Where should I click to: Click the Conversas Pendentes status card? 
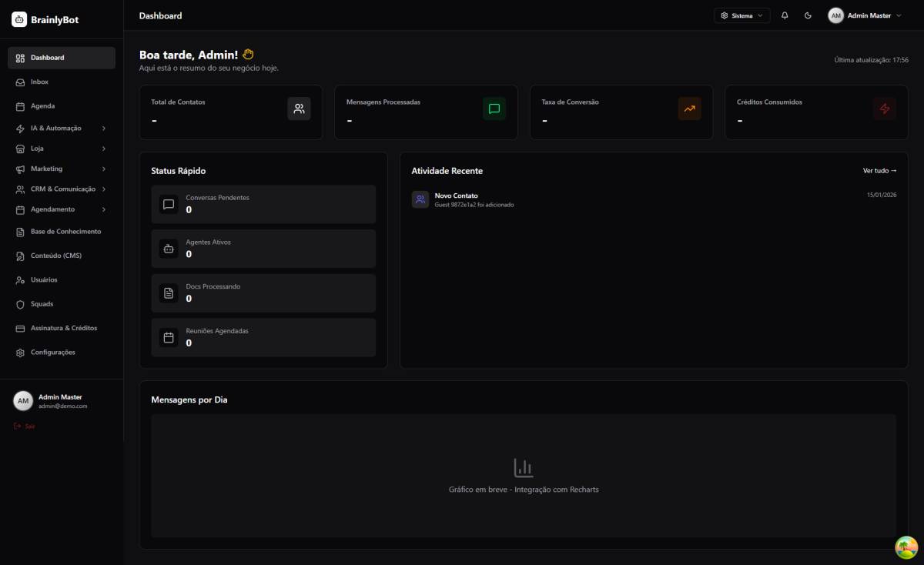click(x=263, y=204)
